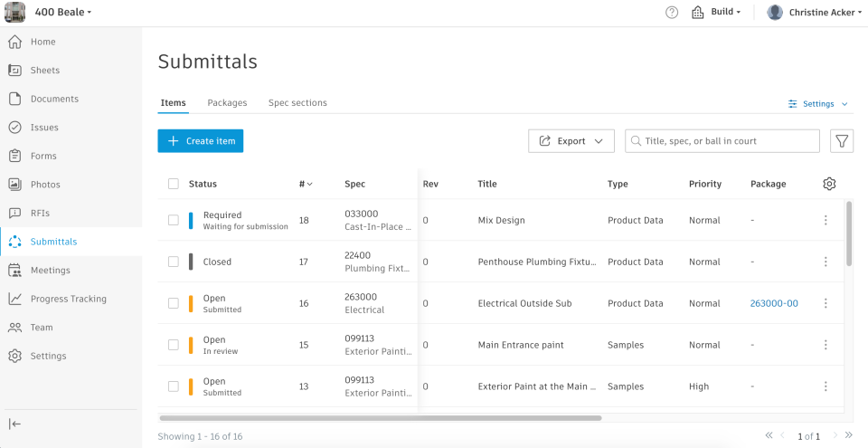Open the help question mark icon
The image size is (868, 448).
tap(672, 13)
